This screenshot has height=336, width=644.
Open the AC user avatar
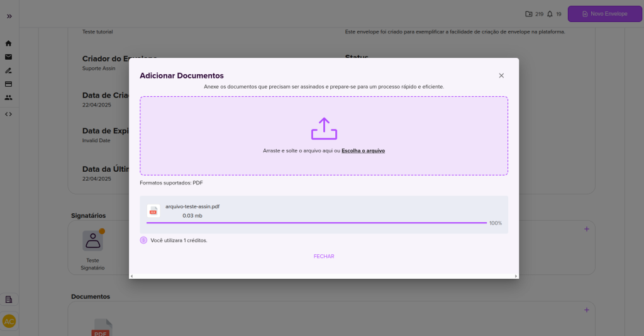click(9, 321)
